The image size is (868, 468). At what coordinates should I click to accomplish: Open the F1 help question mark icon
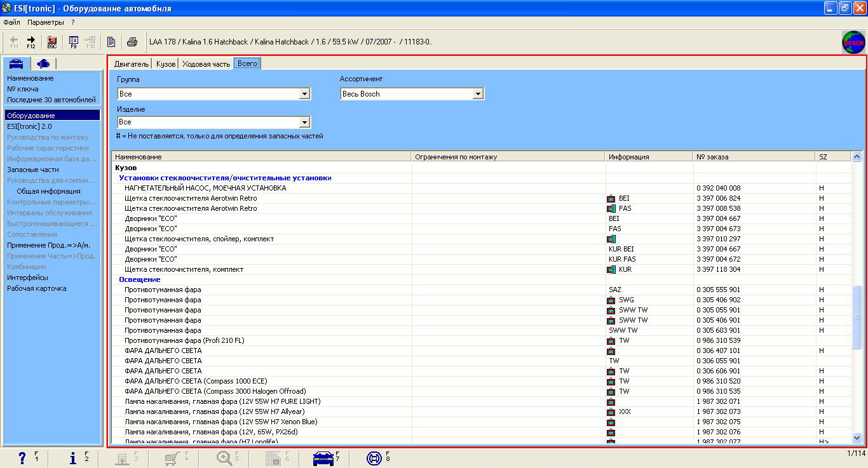[x=22, y=458]
